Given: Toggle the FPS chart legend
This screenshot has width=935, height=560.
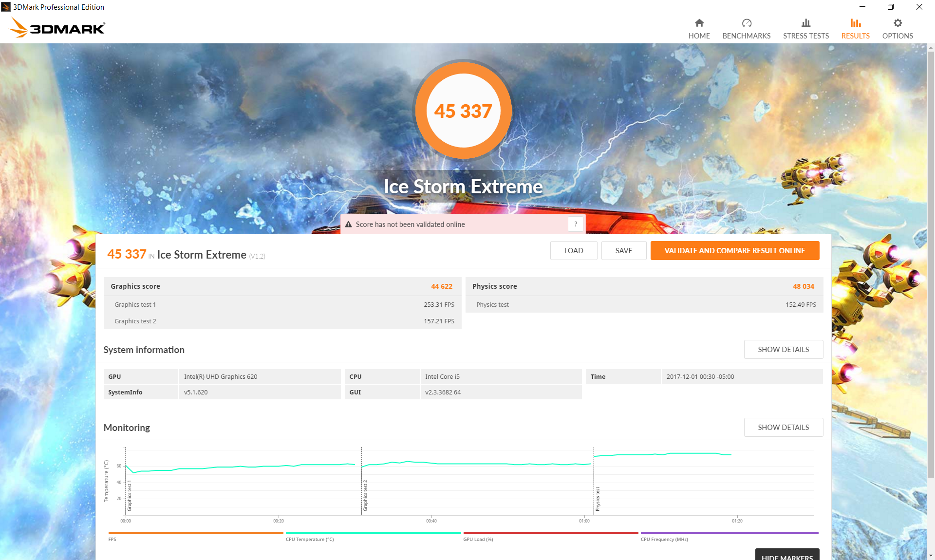Looking at the screenshot, I should point(112,539).
